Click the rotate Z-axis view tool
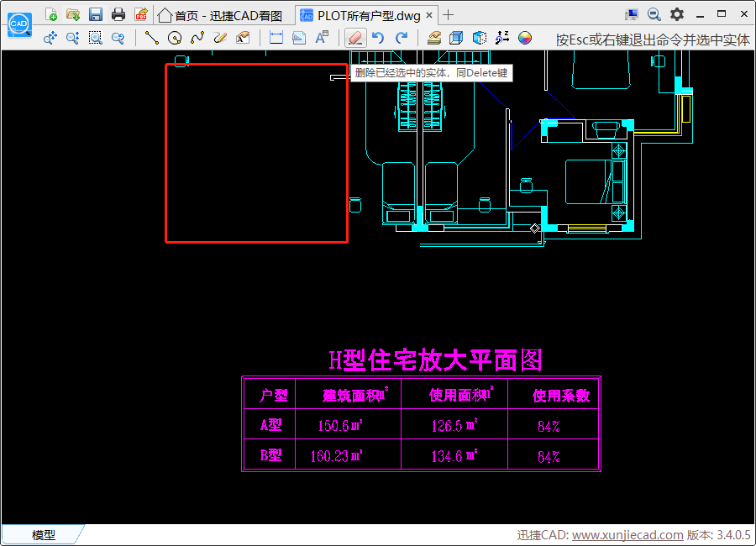 [502, 38]
